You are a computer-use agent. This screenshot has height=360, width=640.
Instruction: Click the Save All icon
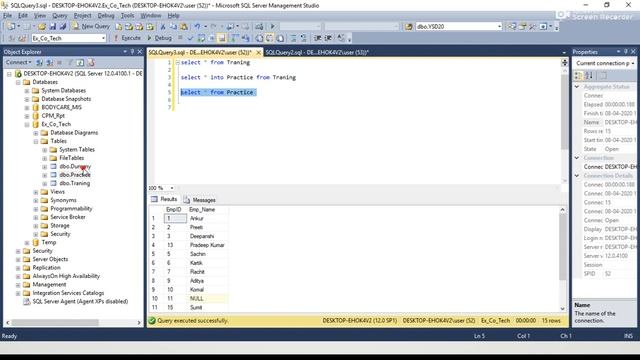[x=63, y=27]
